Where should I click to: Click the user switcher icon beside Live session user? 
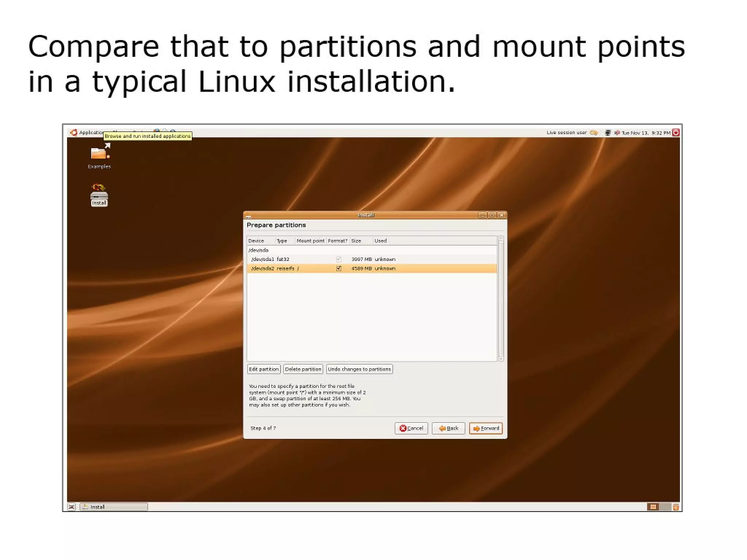594,133
